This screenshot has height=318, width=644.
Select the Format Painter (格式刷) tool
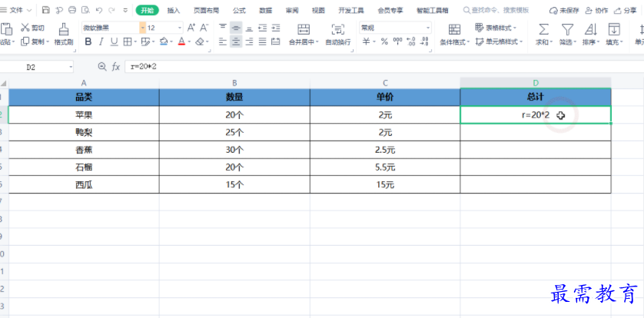[64, 34]
